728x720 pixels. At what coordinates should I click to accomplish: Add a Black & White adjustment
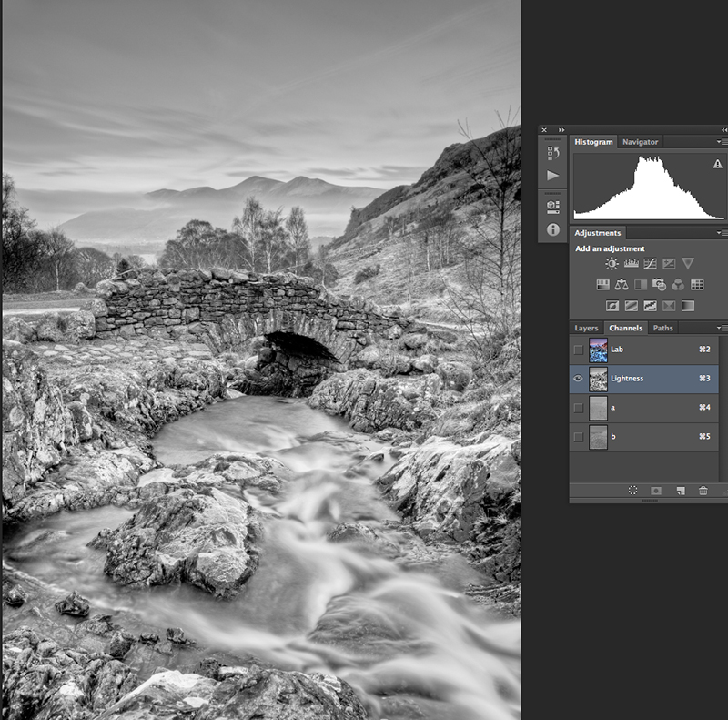coord(641,285)
